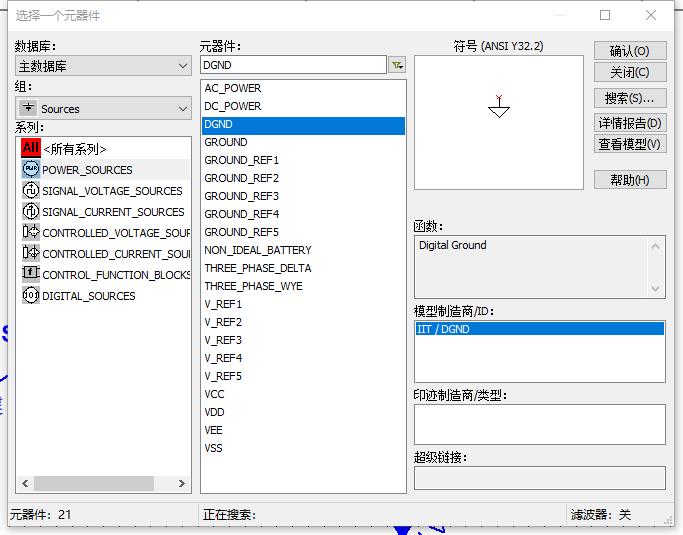Click the 元器件 field containing DGND
This screenshot has height=535, width=683.
click(x=294, y=65)
